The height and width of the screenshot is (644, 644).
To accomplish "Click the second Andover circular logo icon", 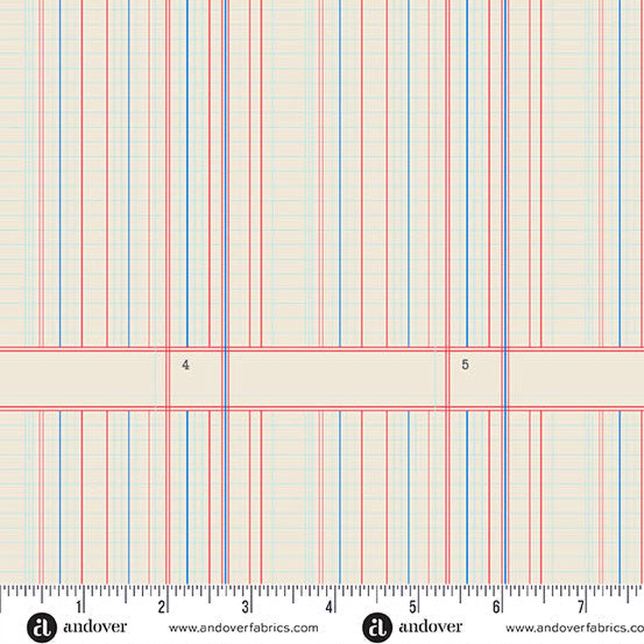I will click(377, 627).
